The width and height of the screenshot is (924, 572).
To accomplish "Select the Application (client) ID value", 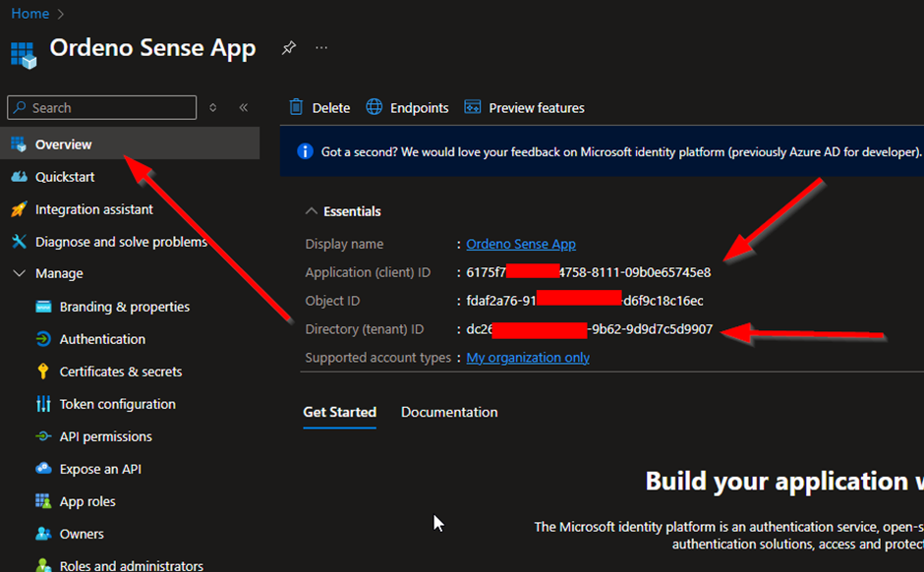I will click(x=588, y=272).
